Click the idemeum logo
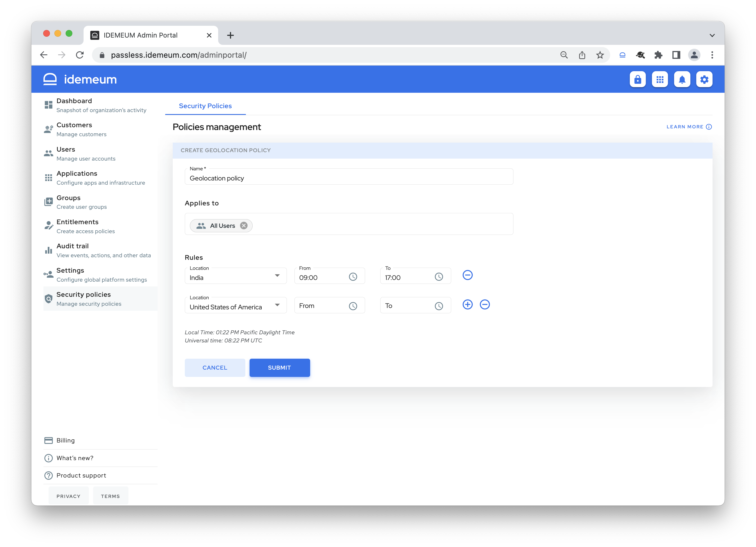756x547 pixels. pyautogui.click(x=80, y=79)
